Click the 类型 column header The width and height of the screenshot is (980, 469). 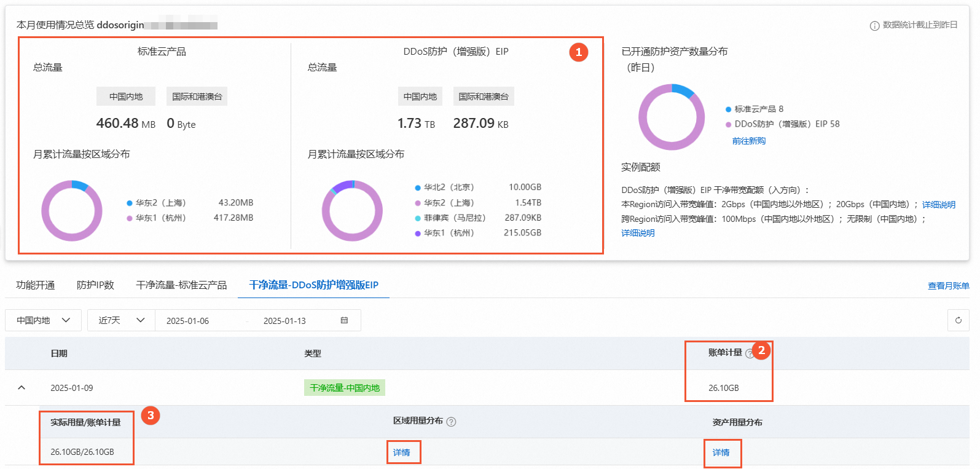coord(313,353)
